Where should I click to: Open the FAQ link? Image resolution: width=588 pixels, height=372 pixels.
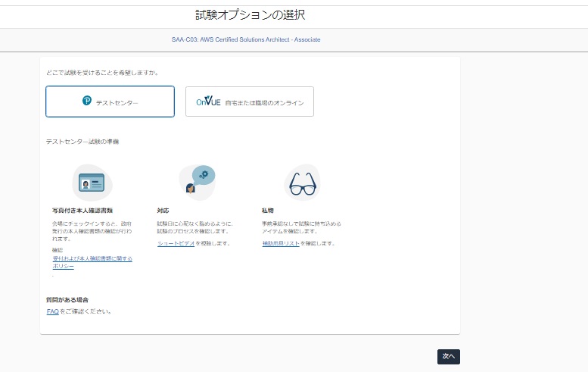52,311
